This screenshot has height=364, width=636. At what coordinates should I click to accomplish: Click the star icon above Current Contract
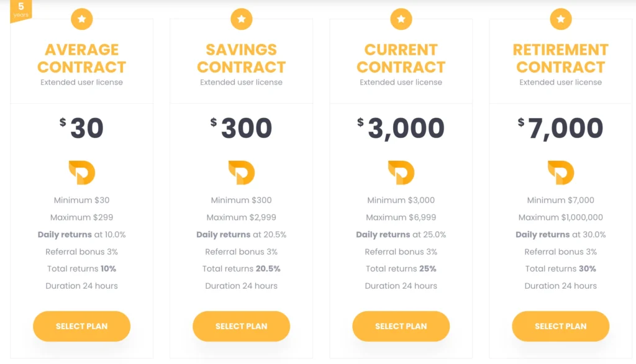pyautogui.click(x=401, y=19)
